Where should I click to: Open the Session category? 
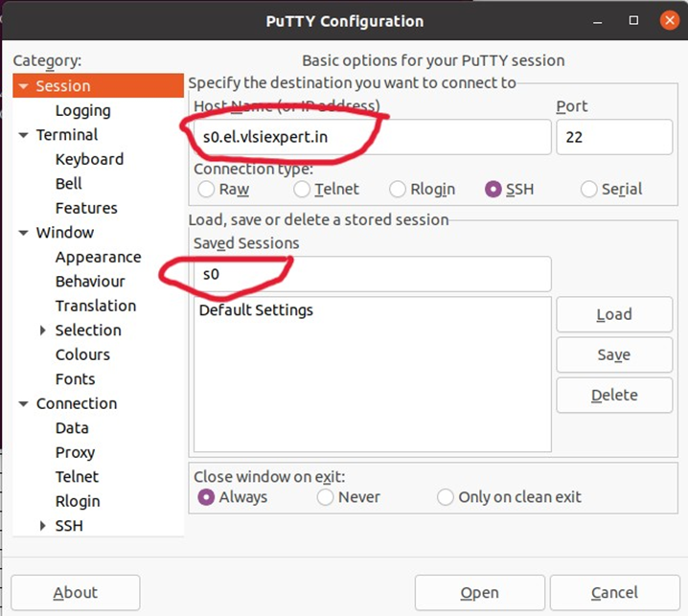(63, 86)
